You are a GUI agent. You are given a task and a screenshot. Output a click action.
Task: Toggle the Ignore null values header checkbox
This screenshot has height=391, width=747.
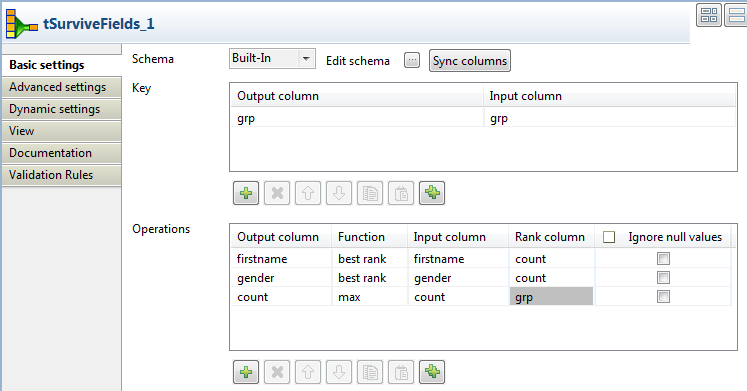[609, 237]
